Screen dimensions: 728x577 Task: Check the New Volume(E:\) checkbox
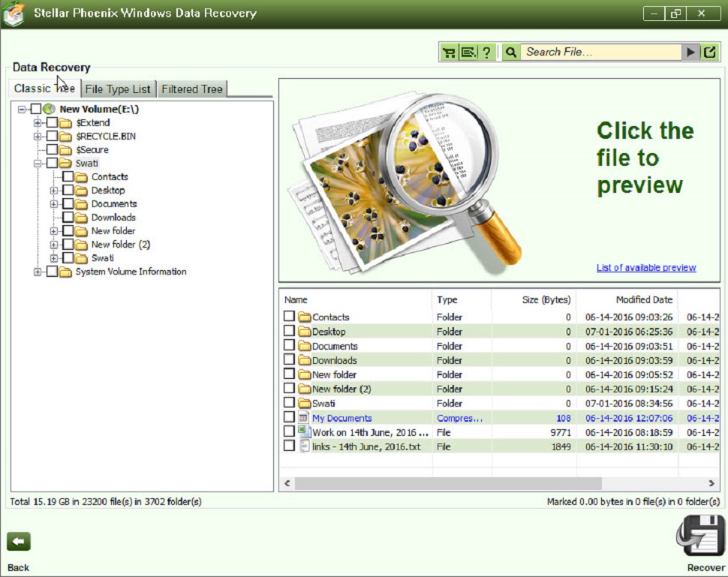(36, 109)
